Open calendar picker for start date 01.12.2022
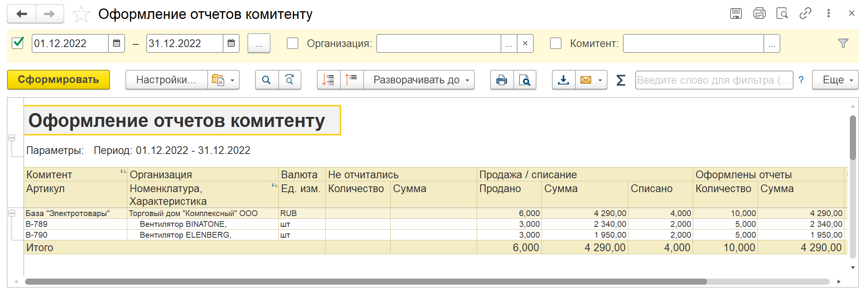This screenshot has height=294, width=868. [x=117, y=43]
